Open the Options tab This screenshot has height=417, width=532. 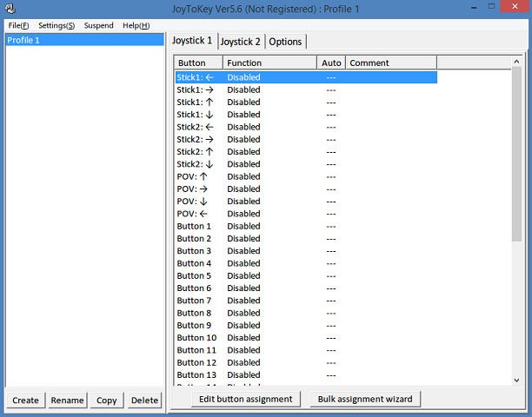click(285, 42)
